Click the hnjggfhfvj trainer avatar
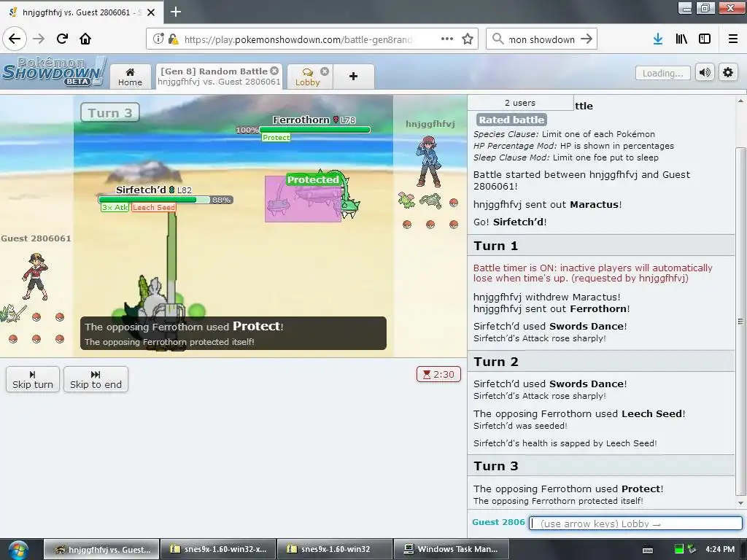The height and width of the screenshot is (560, 747). coord(429,161)
